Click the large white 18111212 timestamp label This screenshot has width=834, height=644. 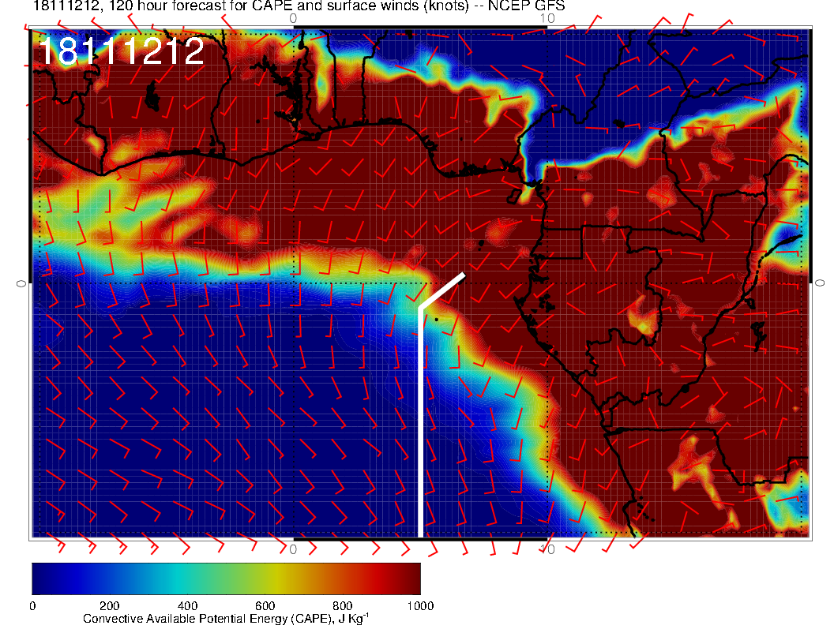[121, 52]
